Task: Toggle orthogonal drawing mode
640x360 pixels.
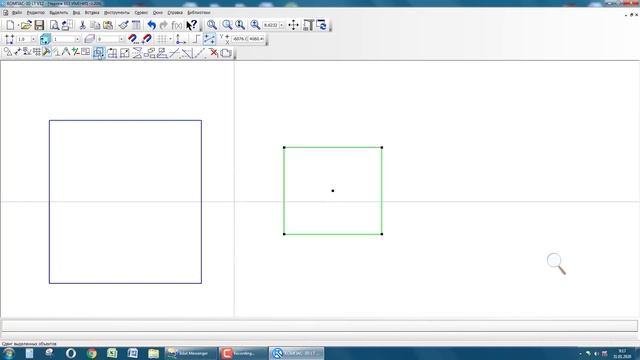Action: tap(196, 39)
